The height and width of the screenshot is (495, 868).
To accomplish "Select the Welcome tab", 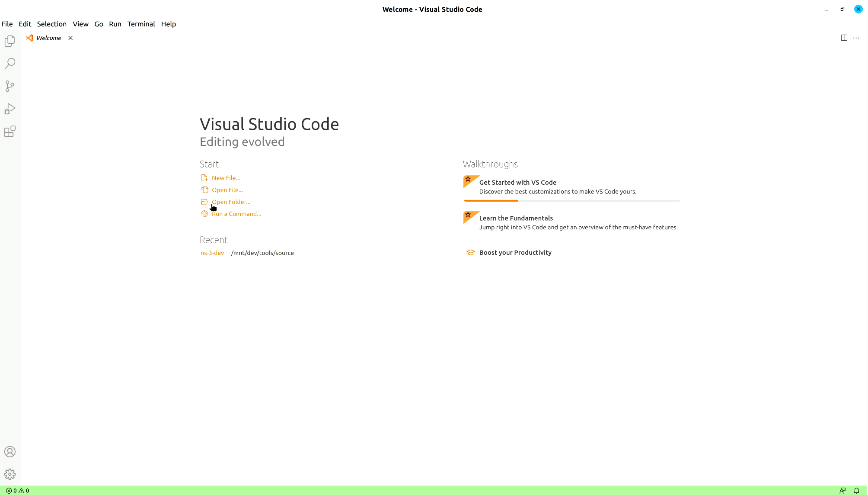I will (48, 38).
